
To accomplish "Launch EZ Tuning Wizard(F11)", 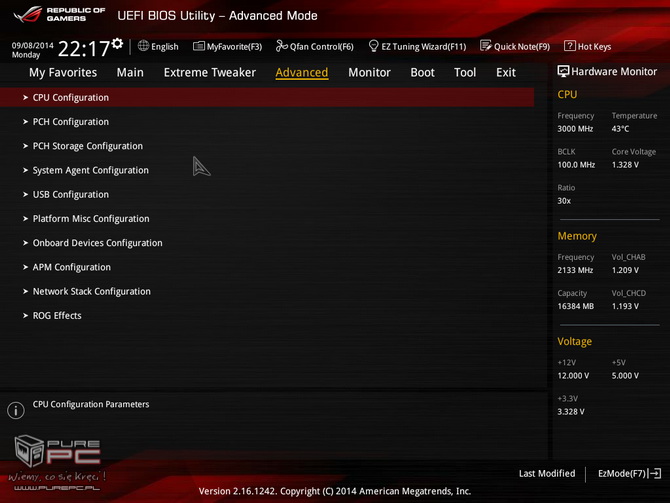I will (x=417, y=46).
